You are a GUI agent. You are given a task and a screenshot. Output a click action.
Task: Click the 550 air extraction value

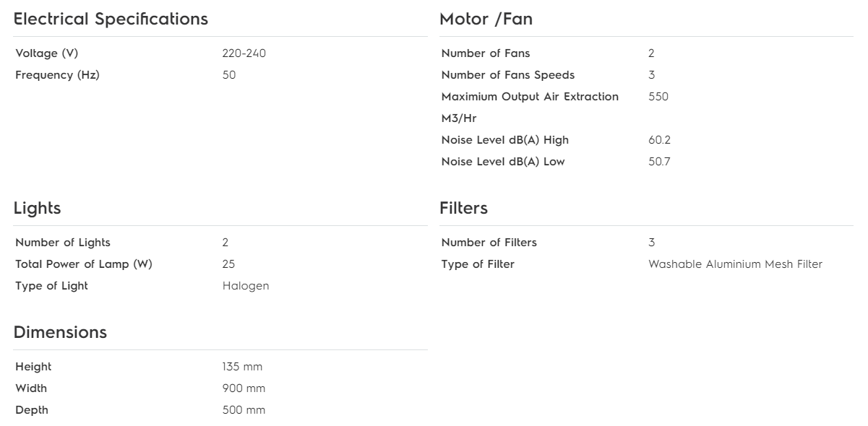658,97
